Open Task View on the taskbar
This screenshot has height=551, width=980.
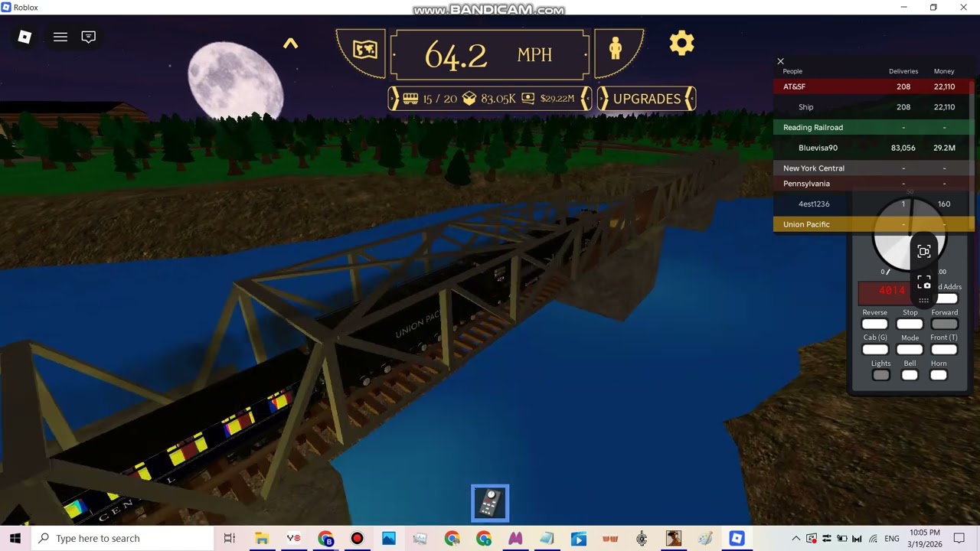pyautogui.click(x=230, y=538)
